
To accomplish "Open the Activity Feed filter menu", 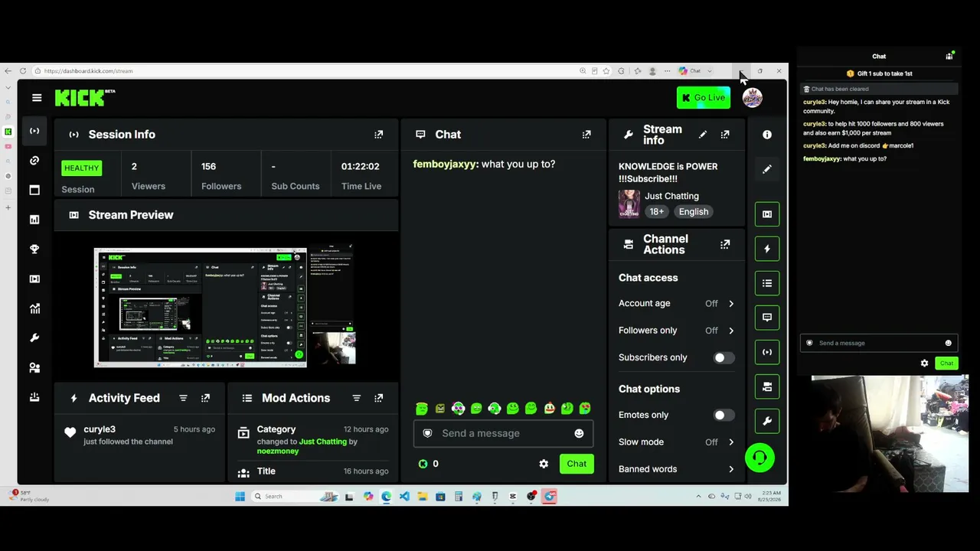I will tap(183, 398).
